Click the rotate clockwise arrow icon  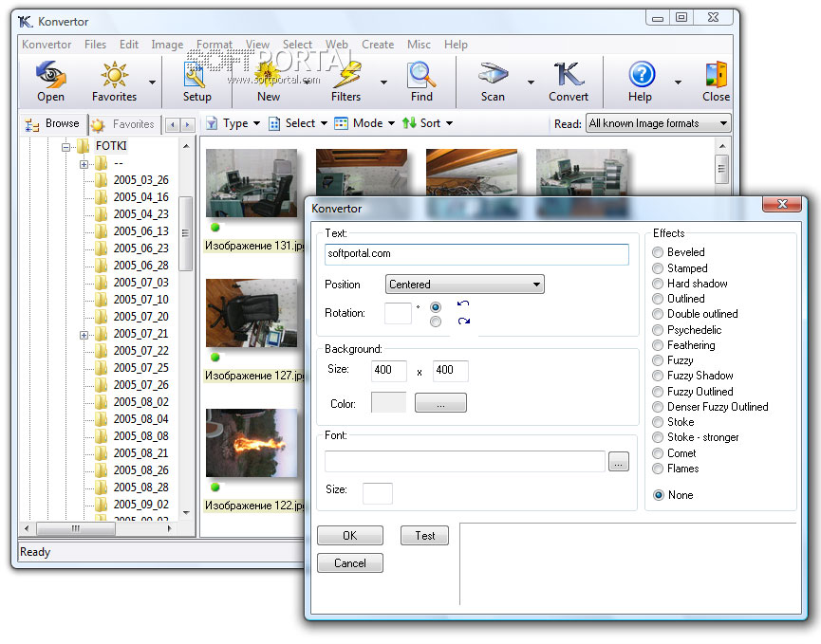tap(463, 321)
